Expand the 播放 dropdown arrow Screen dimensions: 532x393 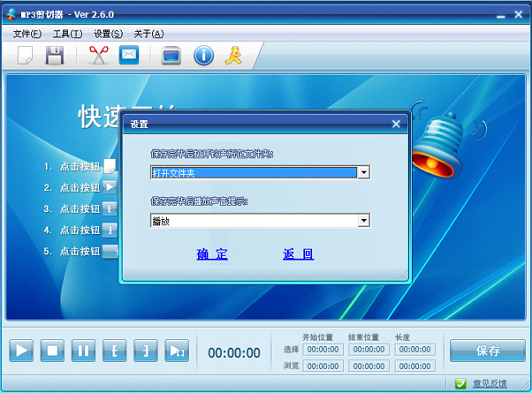[364, 221]
